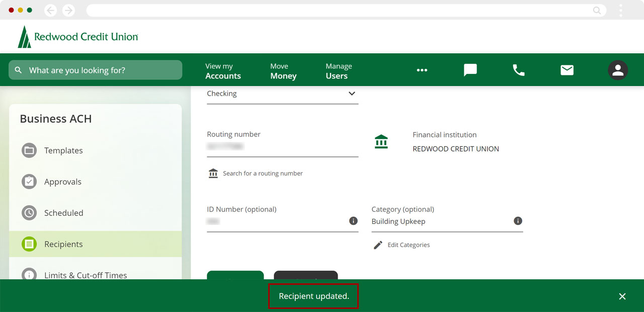Dismiss the Recipient updated notification

pyautogui.click(x=622, y=296)
